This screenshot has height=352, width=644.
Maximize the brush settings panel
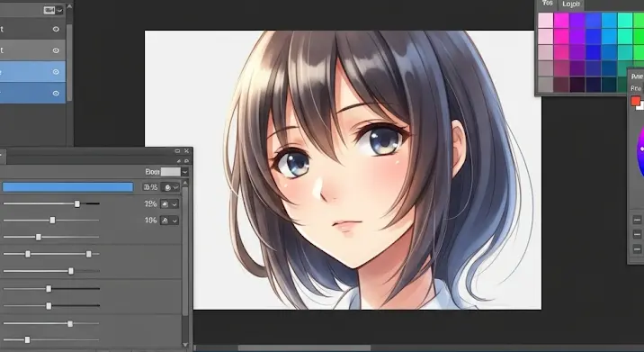(x=177, y=151)
